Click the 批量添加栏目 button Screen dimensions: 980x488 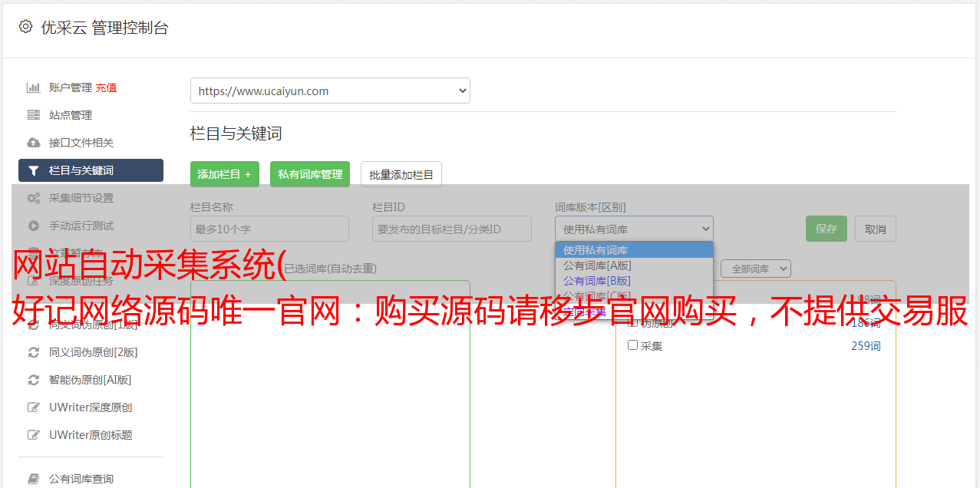(x=401, y=174)
